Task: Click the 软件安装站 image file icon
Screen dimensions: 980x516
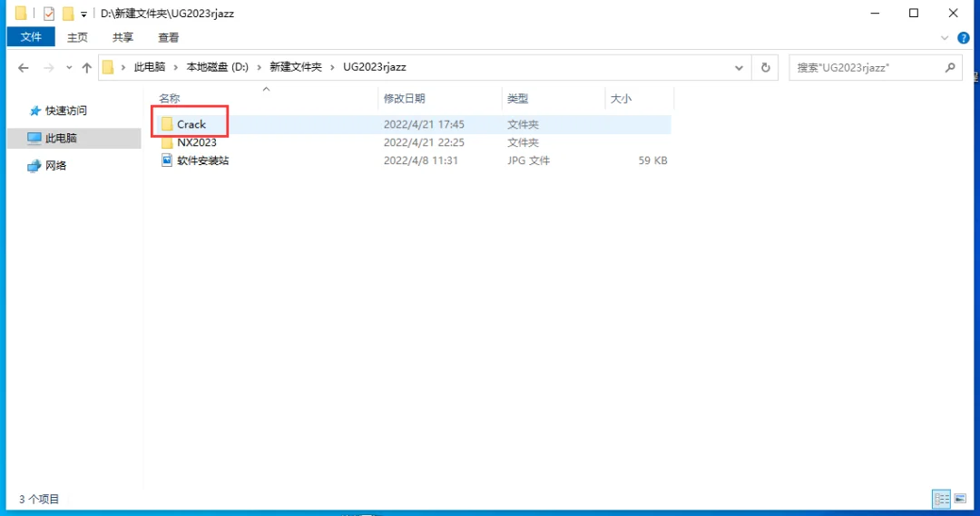Action: (x=167, y=161)
